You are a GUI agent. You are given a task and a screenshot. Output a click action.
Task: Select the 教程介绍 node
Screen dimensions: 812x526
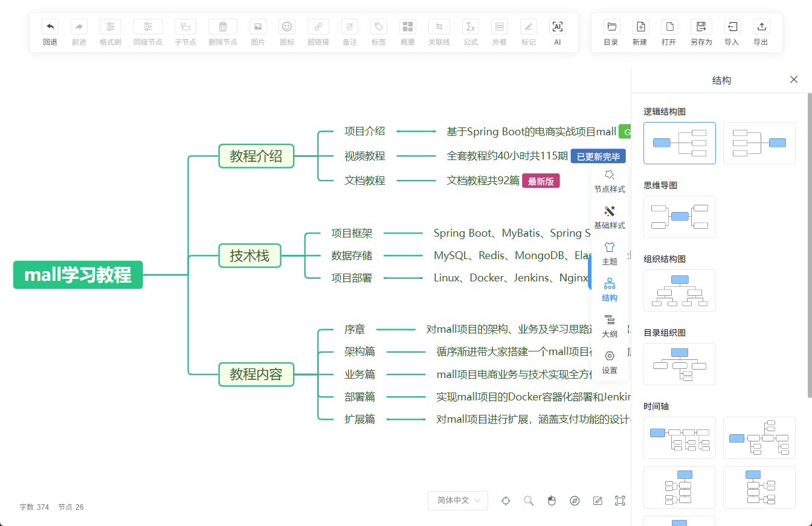click(x=256, y=156)
